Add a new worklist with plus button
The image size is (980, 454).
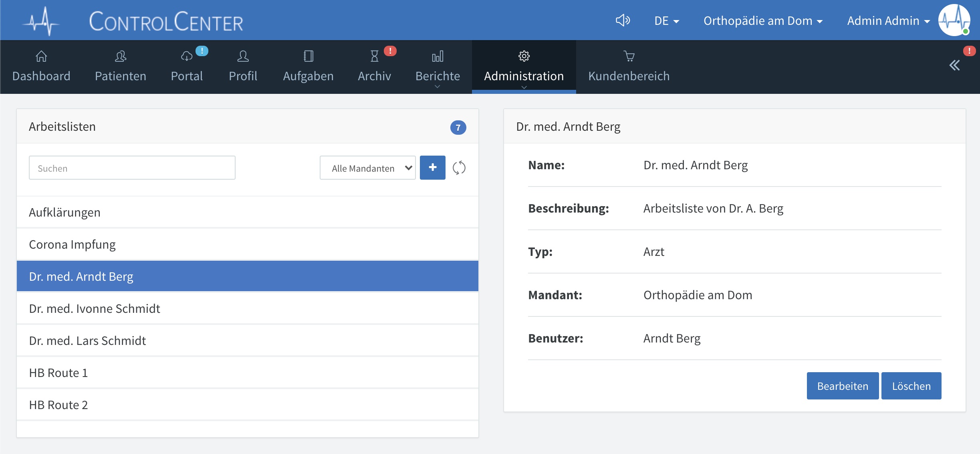432,168
